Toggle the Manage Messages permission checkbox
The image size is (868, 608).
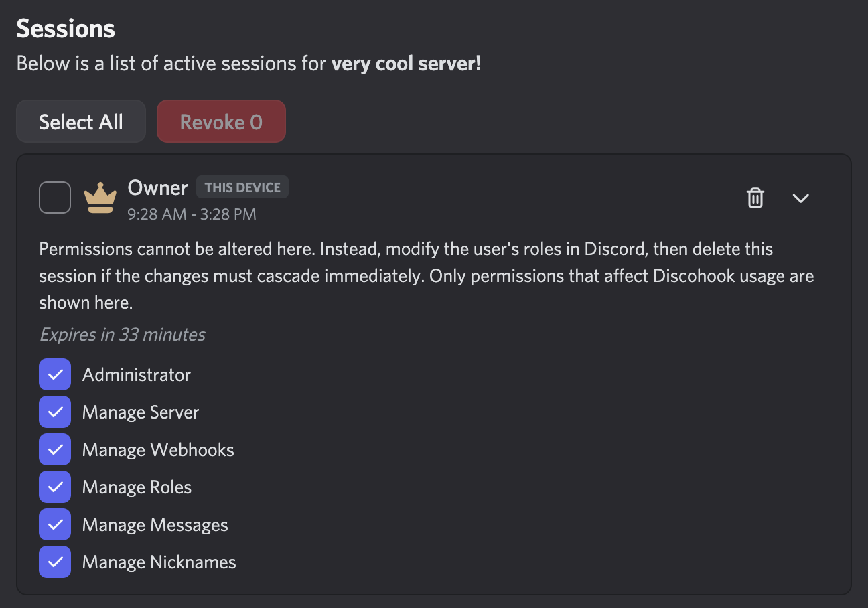click(55, 524)
